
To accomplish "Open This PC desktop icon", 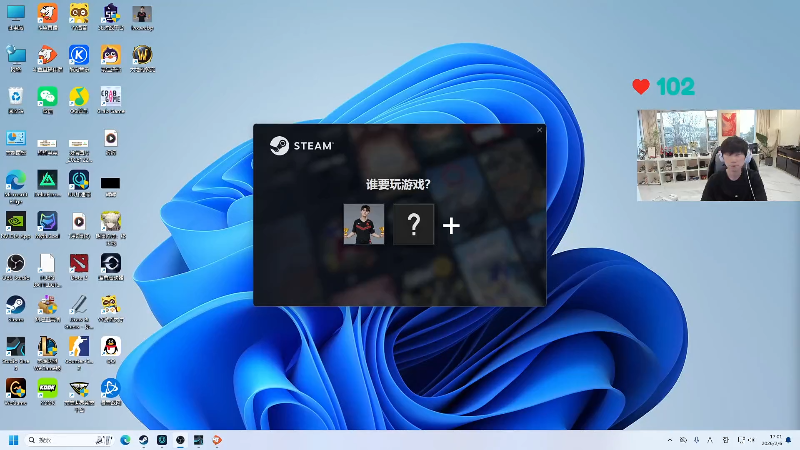I will pos(16,17).
